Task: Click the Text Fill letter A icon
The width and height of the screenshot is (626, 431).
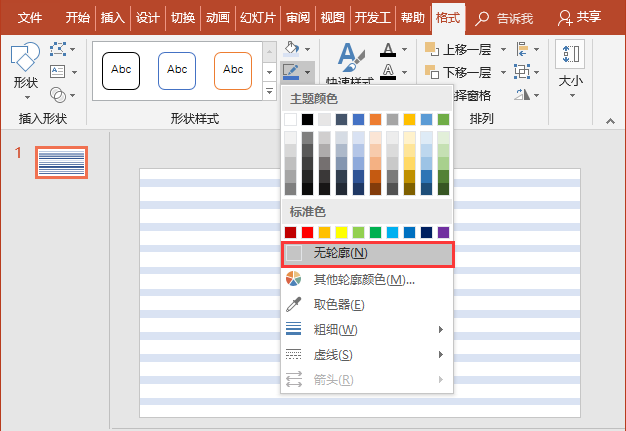Action: click(x=388, y=49)
